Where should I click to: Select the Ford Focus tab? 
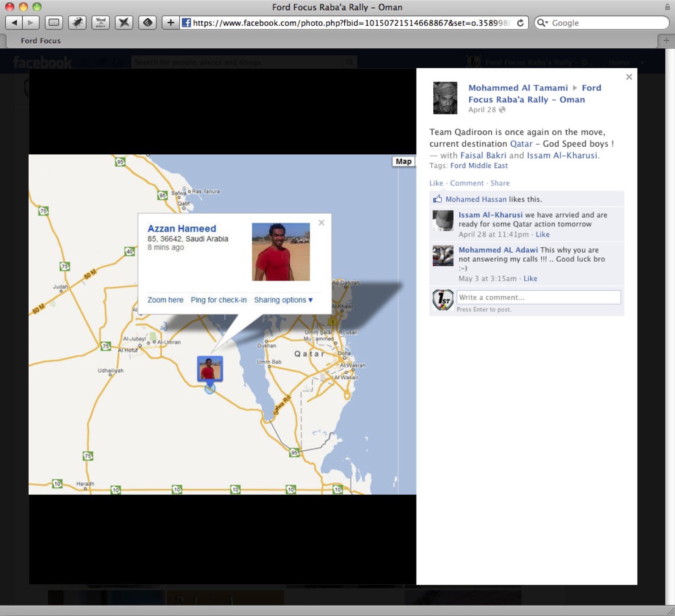[41, 41]
